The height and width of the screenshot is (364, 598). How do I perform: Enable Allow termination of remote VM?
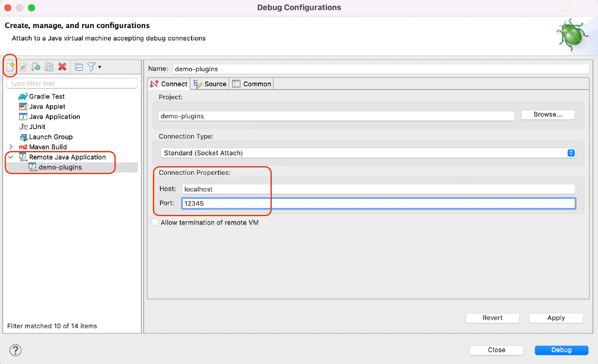tap(155, 222)
